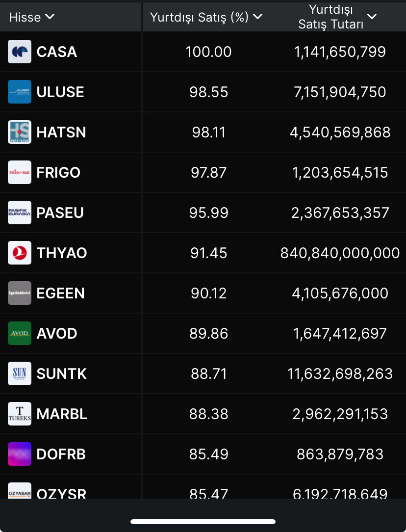Select the Yurtdışı Satış Tutarı header text
The width and height of the screenshot is (406, 532).
coord(331,17)
